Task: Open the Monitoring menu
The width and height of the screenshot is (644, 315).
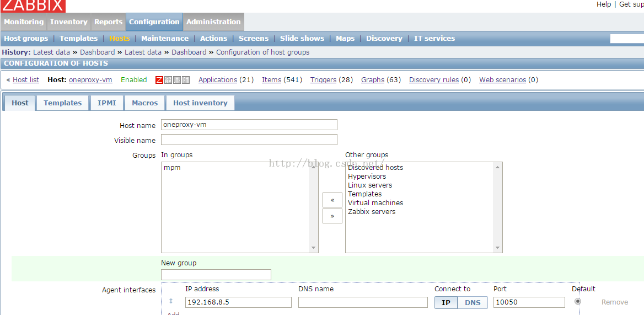Action: click(x=24, y=22)
